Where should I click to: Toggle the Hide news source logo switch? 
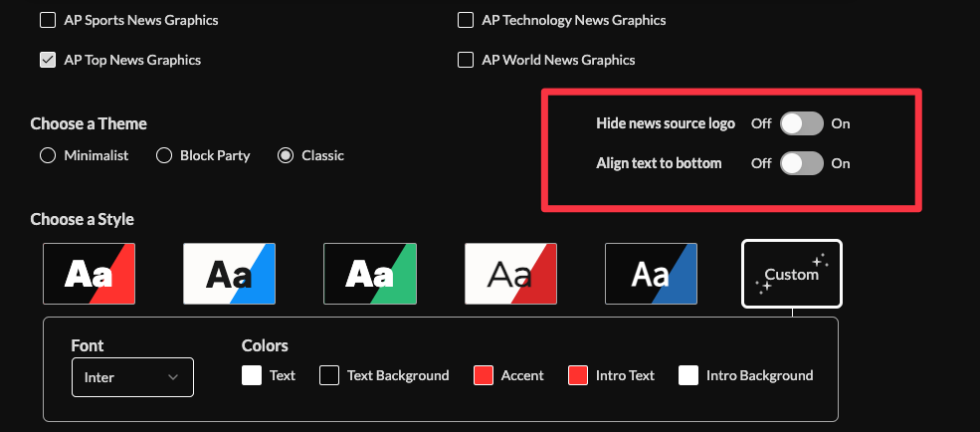pos(801,123)
